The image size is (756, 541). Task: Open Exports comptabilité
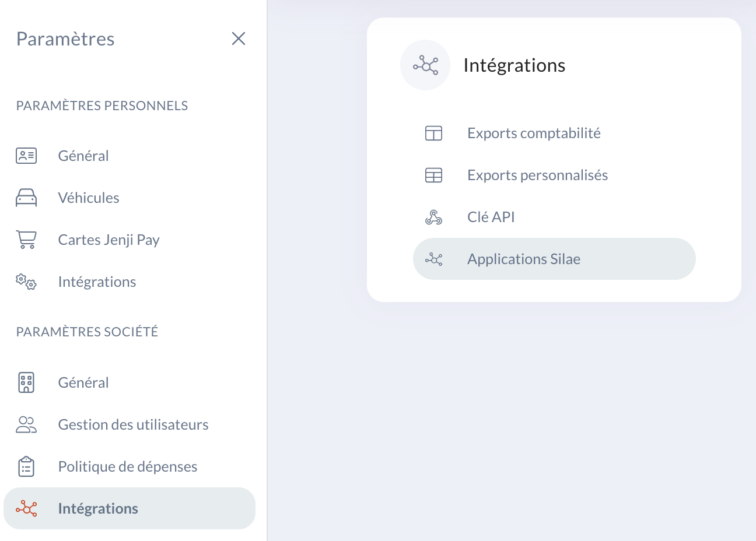pos(554,133)
